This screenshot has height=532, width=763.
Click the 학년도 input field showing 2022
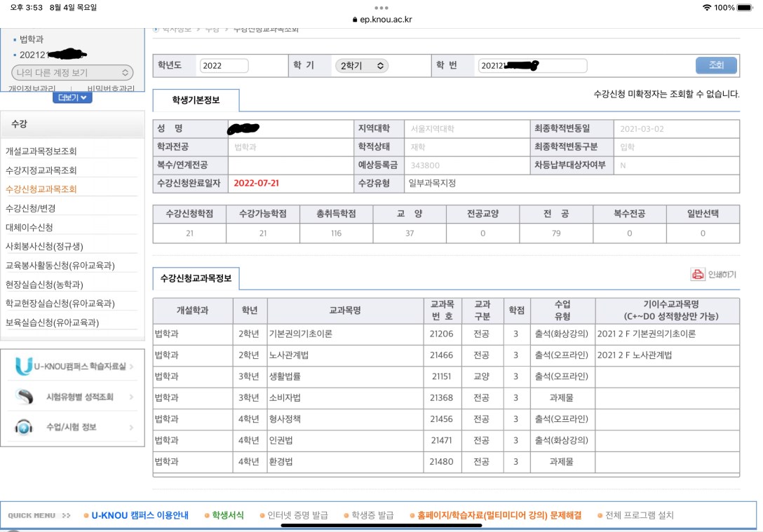click(224, 66)
